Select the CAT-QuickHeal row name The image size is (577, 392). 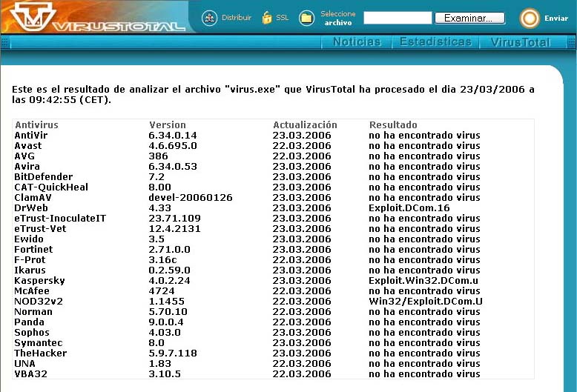point(51,187)
